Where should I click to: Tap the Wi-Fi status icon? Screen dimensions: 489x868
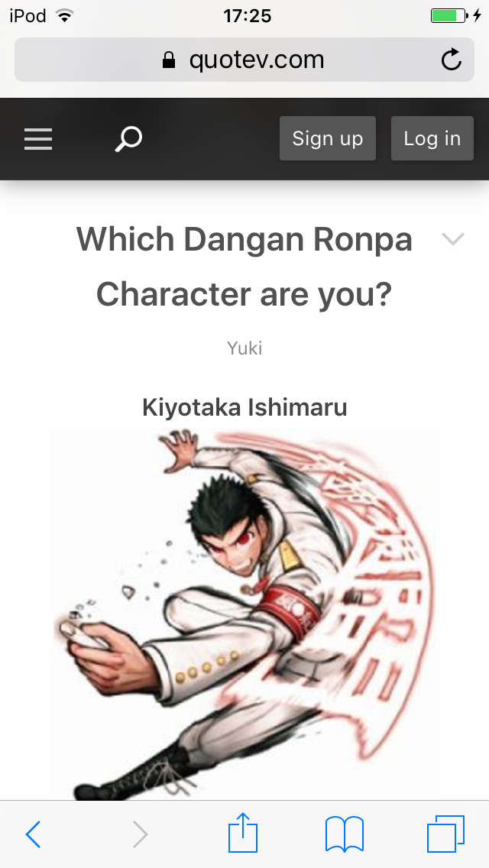(65, 16)
